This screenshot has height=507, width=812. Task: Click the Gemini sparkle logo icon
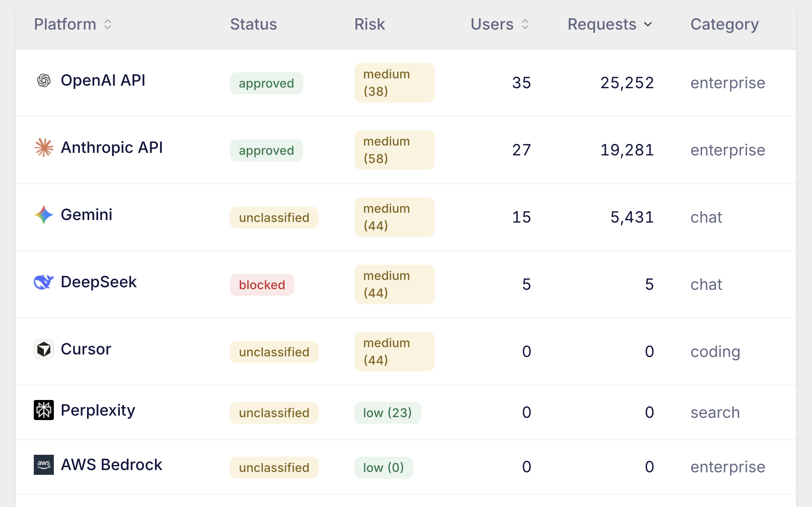44,215
